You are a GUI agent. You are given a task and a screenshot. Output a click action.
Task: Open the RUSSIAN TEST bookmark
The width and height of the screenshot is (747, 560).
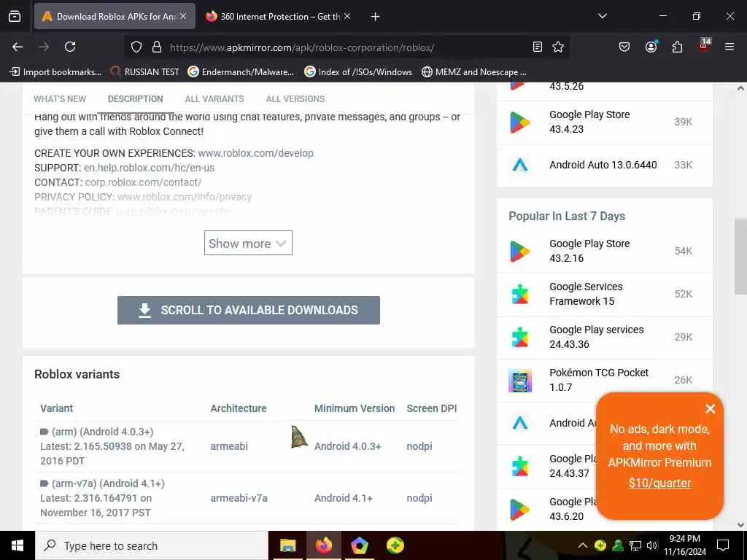144,72
